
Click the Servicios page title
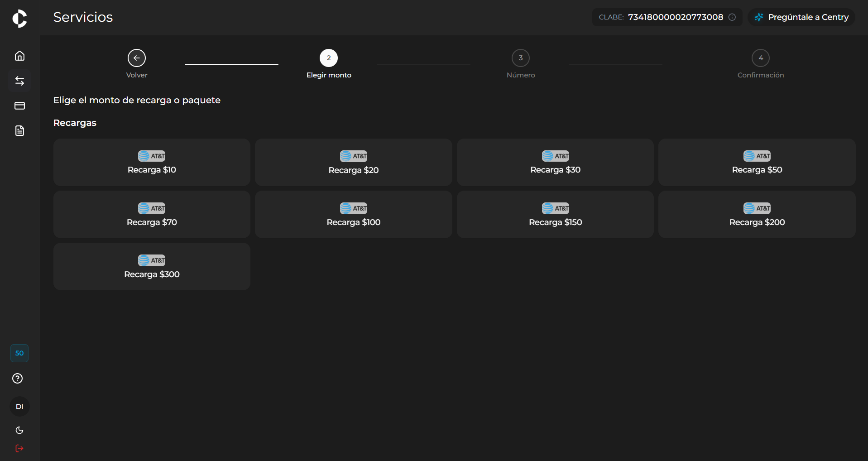(x=83, y=17)
